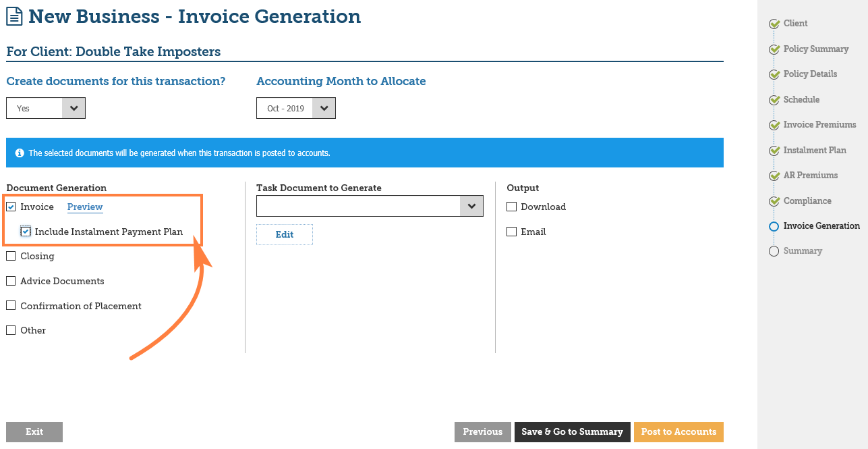Uncheck the Invoice checkbox
This screenshot has height=449, width=868.
[11, 207]
